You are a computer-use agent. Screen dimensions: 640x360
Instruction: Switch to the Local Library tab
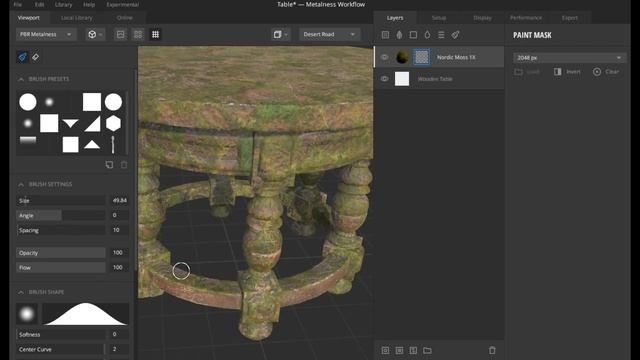(77, 18)
